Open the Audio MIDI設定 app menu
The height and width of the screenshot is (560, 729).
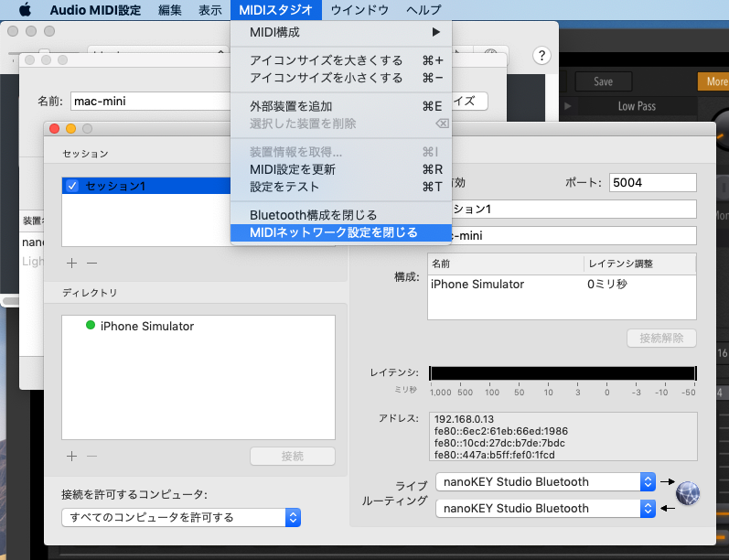[x=95, y=10]
